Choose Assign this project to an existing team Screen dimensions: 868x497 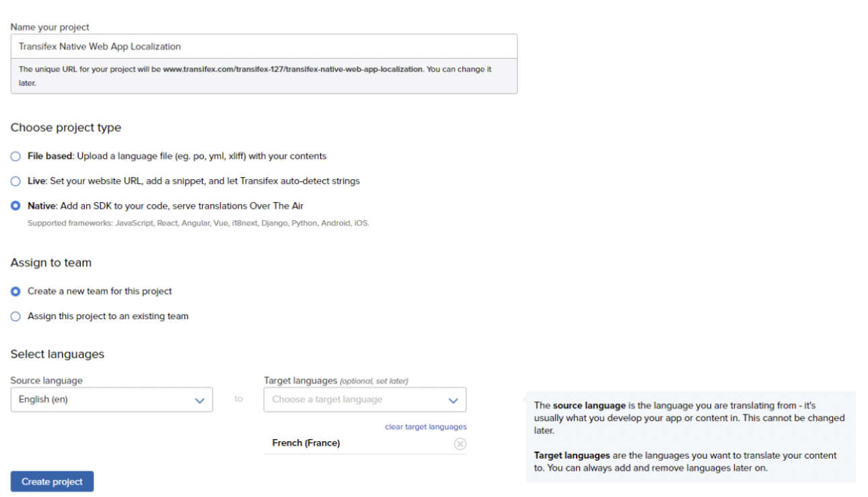[x=15, y=317]
